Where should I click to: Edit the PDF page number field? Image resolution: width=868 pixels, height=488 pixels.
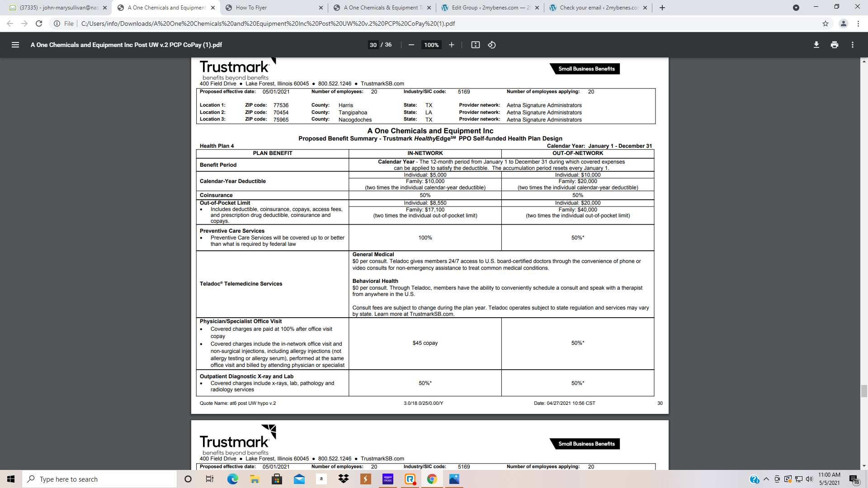click(373, 45)
